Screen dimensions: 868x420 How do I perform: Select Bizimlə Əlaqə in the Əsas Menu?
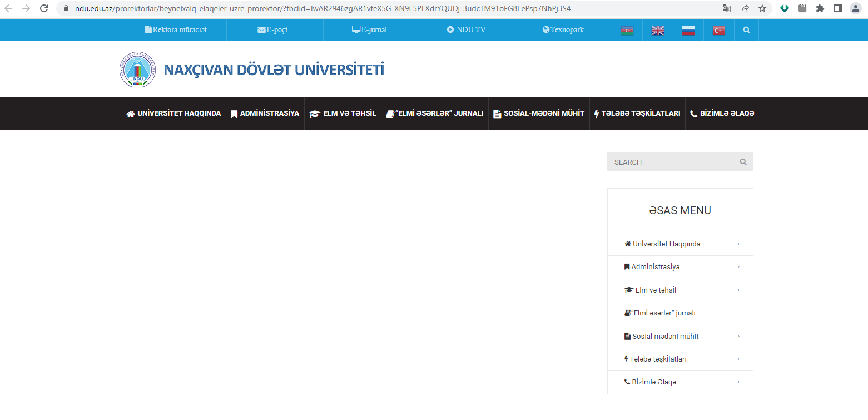651,382
